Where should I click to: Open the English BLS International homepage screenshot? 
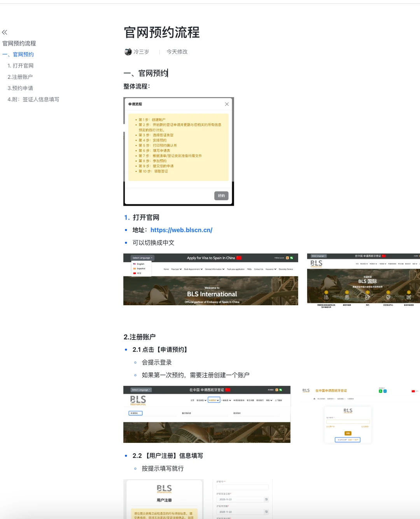(211, 279)
